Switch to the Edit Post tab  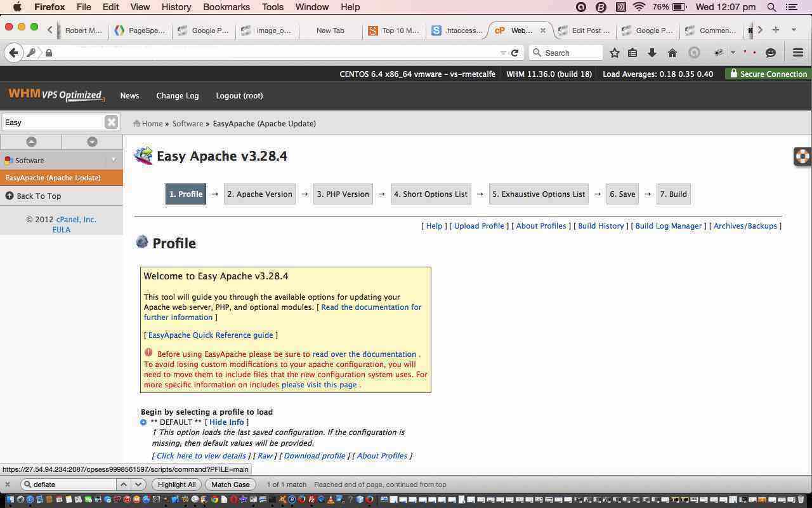pyautogui.click(x=584, y=30)
